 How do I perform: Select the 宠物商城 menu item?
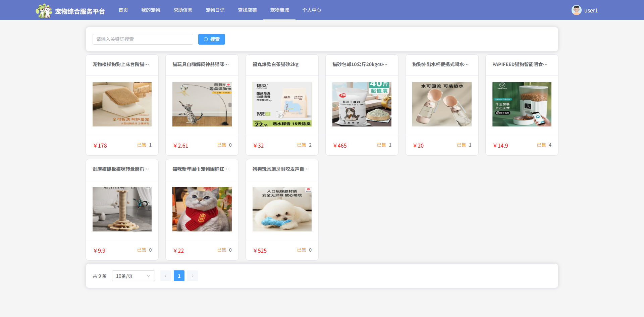click(x=279, y=10)
